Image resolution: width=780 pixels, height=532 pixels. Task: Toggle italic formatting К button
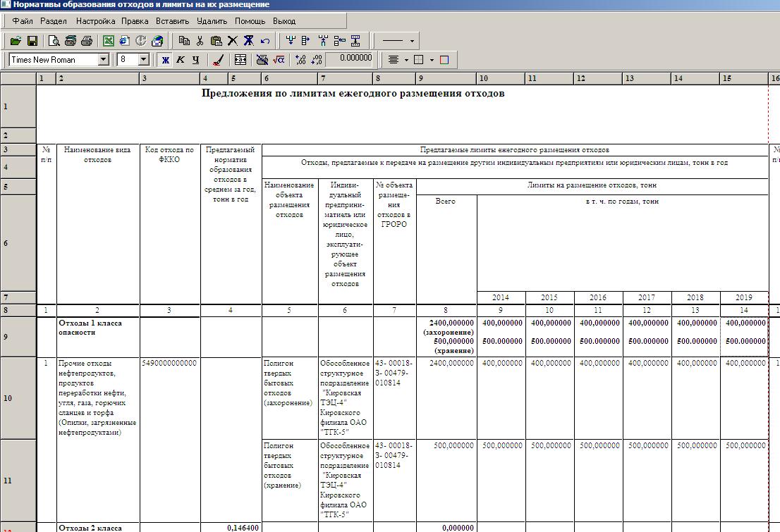181,60
